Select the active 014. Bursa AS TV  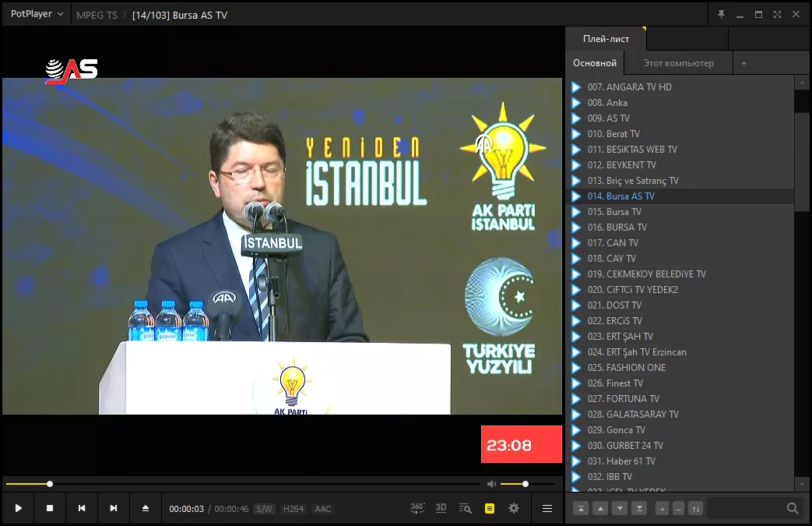[681, 196]
